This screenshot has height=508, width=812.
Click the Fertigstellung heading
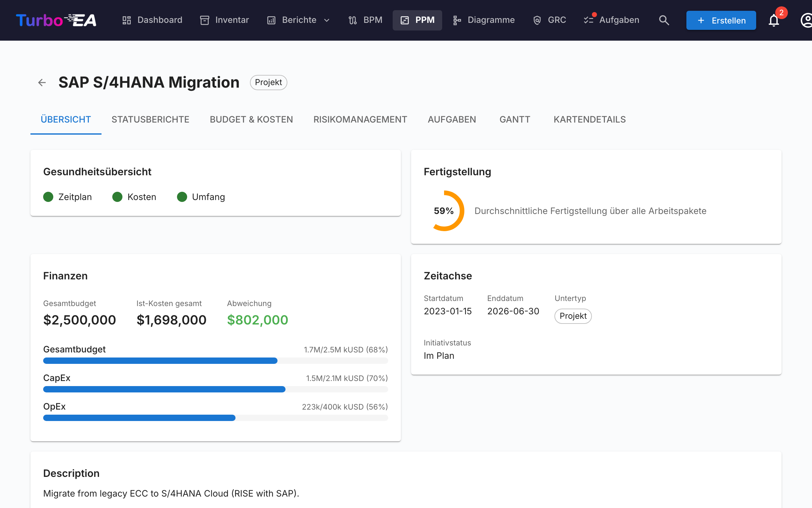tap(457, 172)
